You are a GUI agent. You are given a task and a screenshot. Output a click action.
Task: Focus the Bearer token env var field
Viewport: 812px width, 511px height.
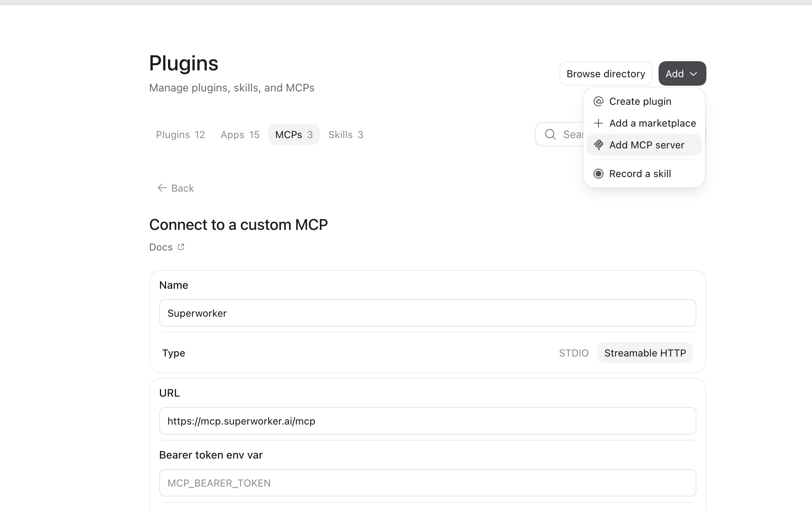(427, 483)
